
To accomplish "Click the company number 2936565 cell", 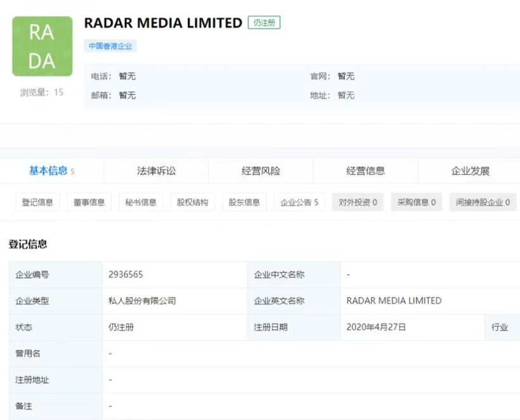I will (126, 275).
